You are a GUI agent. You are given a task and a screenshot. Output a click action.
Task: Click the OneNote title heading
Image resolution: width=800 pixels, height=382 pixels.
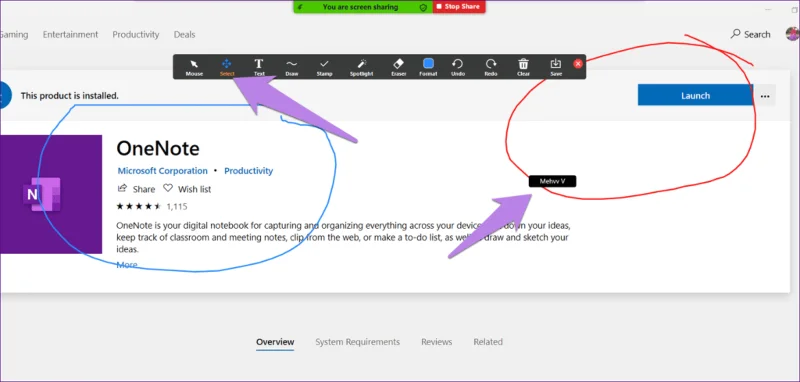tap(158, 148)
